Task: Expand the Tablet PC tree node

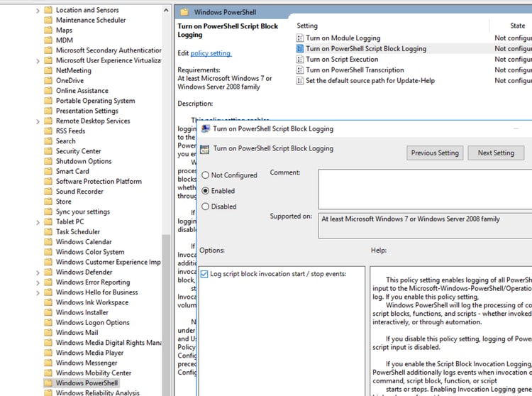Action: [38, 221]
